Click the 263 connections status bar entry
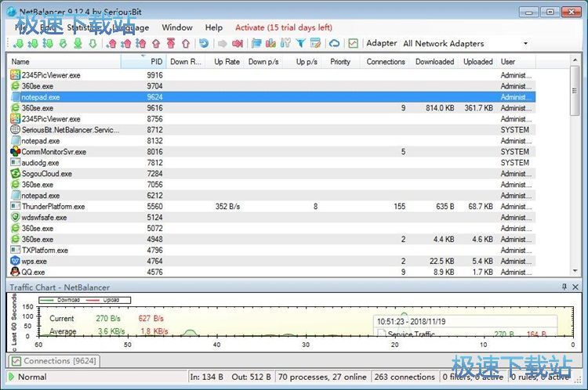The image size is (588, 390). [405, 377]
